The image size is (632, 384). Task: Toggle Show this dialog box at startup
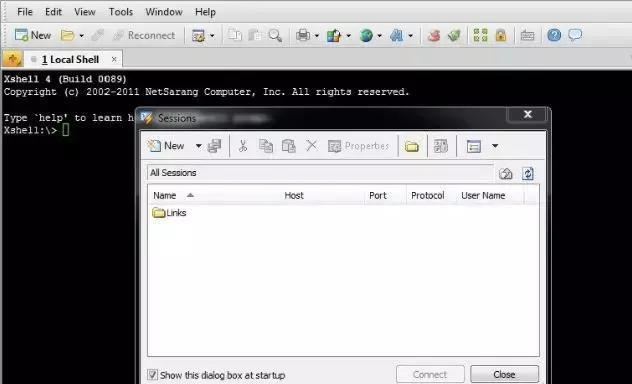(x=152, y=375)
